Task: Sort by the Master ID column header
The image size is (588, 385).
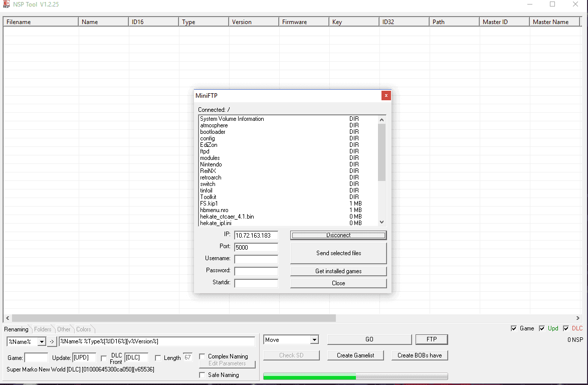Action: [x=504, y=22]
